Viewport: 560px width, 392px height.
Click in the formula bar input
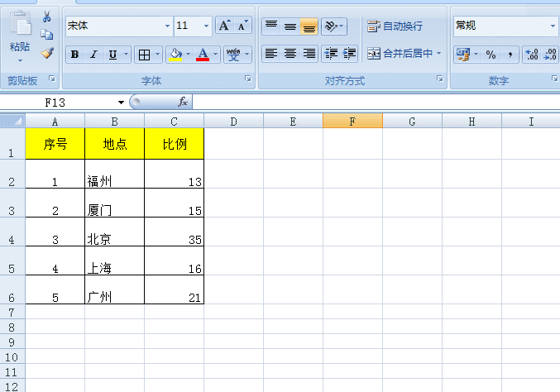pos(376,103)
